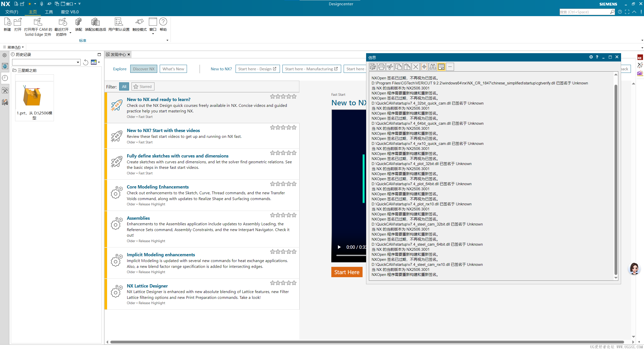This screenshot has width=644, height=350.
Task: Open settings gear in 信息 title bar
Action: click(x=591, y=57)
